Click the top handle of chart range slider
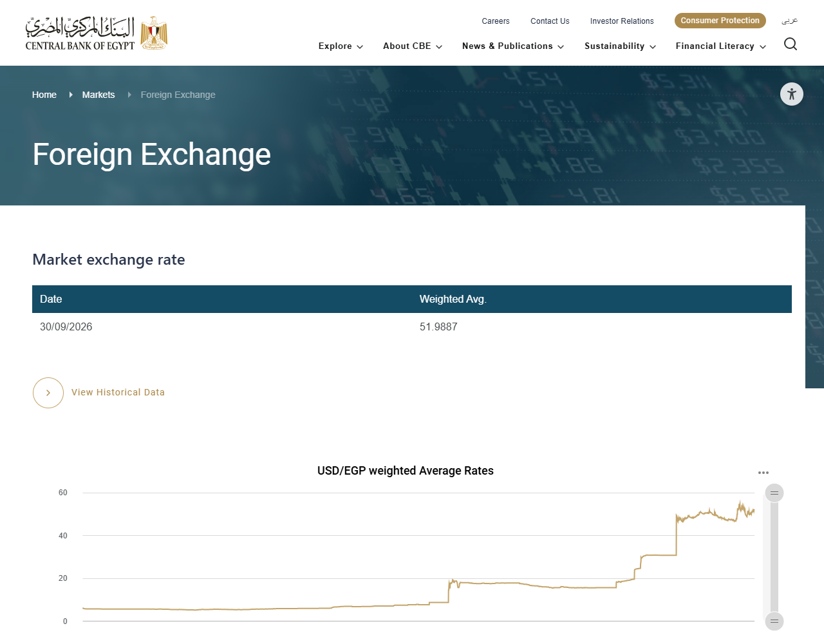824x644 pixels. click(774, 493)
